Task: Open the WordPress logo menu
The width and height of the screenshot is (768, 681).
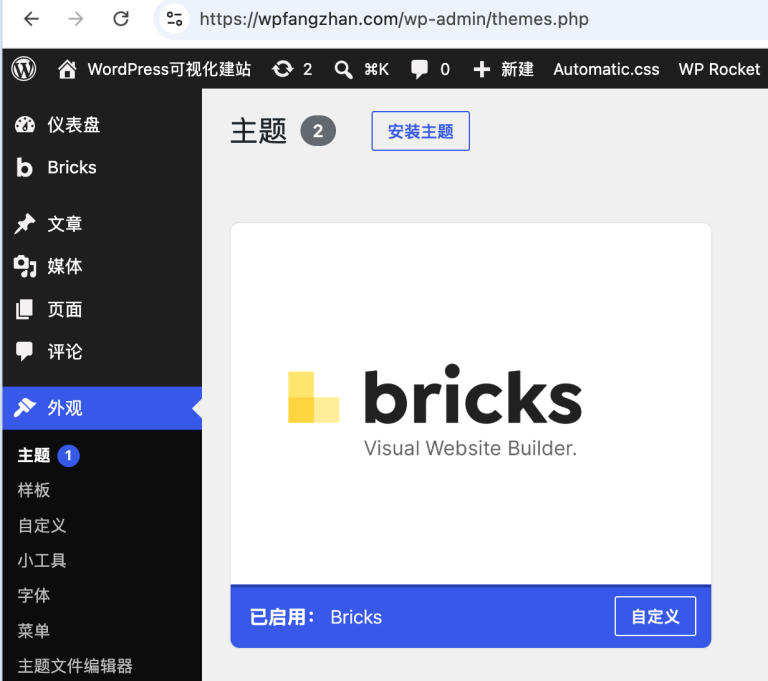Action: click(24, 69)
